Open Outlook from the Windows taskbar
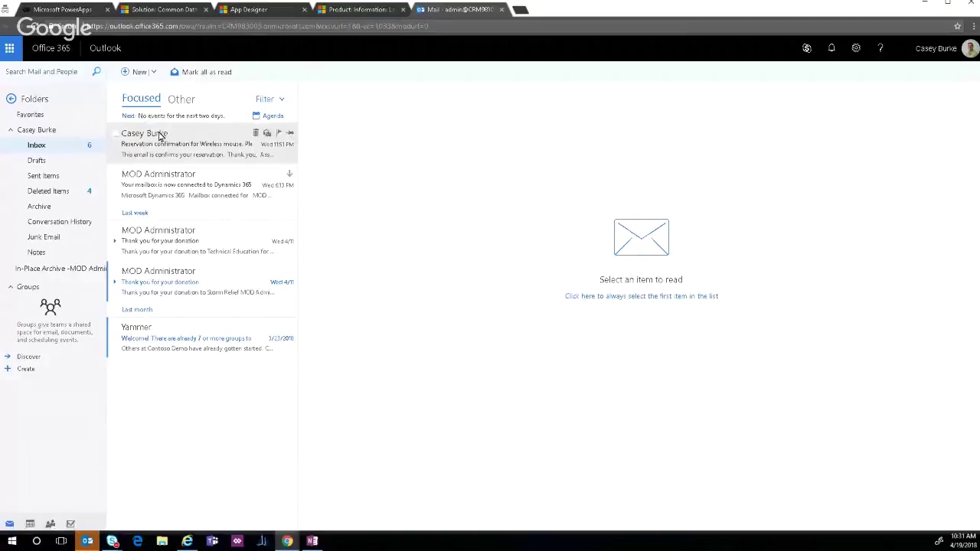 (x=87, y=541)
